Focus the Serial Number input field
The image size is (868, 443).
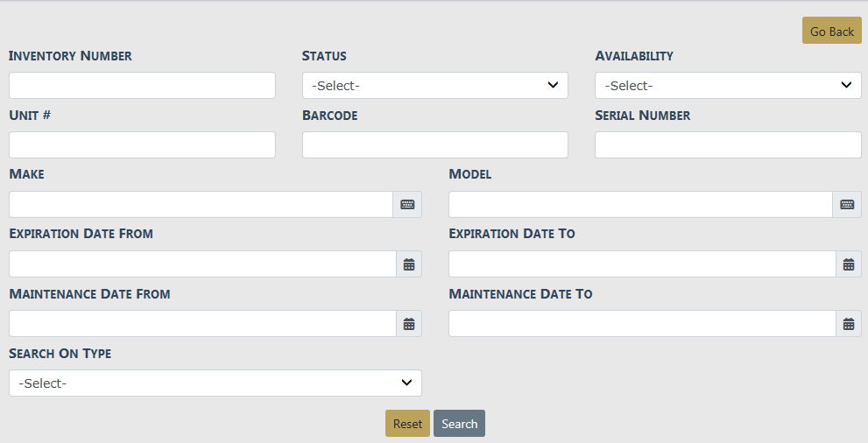point(728,144)
